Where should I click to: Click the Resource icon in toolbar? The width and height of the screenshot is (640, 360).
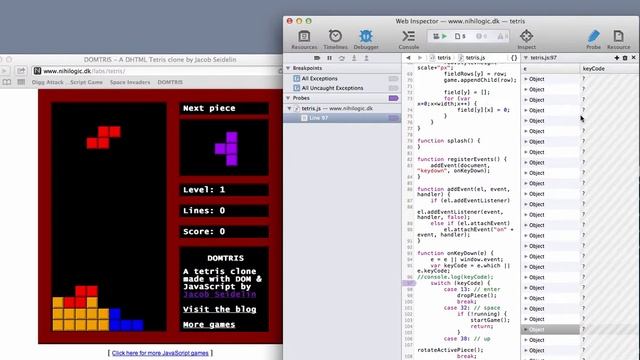[618, 40]
